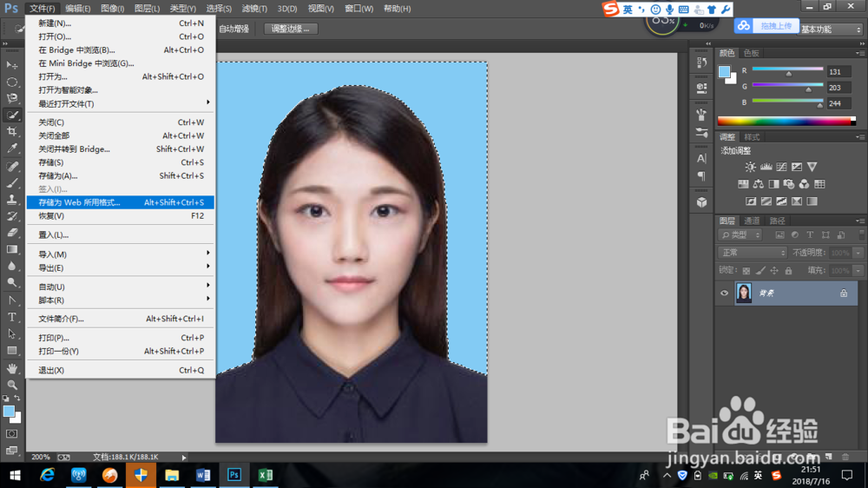This screenshot has height=488, width=868.
Task: Open the 不透明度 opacity dropdown arrow
Action: [x=858, y=253]
